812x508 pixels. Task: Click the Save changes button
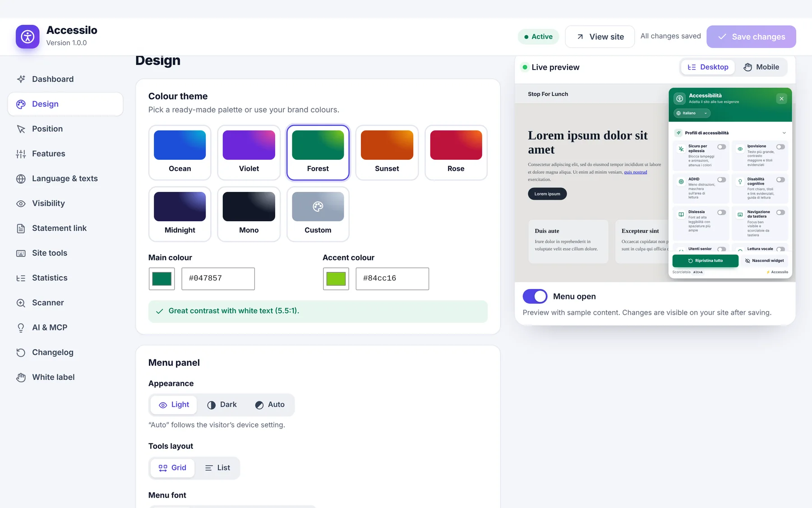click(752, 37)
